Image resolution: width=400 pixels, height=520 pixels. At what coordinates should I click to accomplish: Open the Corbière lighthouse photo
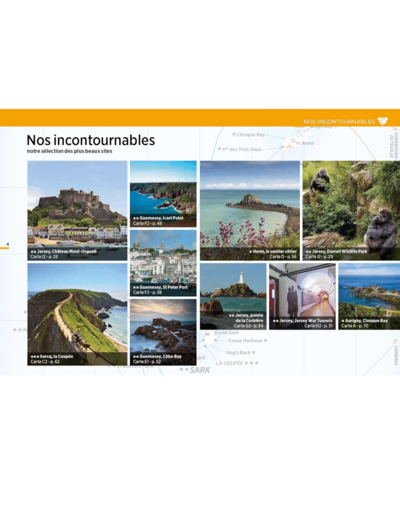tap(233, 296)
